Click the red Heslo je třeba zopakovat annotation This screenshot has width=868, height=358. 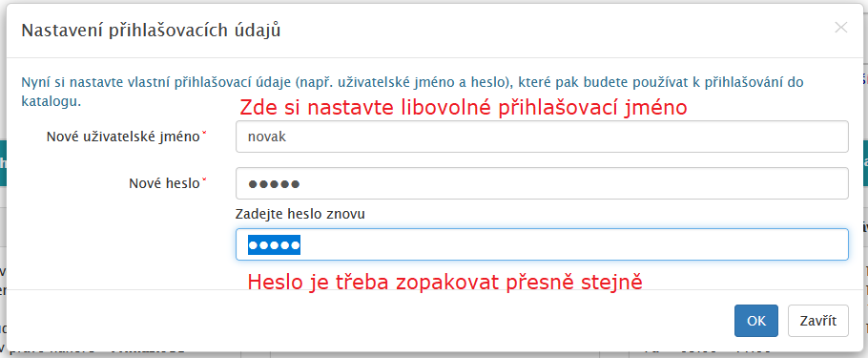pos(445,282)
